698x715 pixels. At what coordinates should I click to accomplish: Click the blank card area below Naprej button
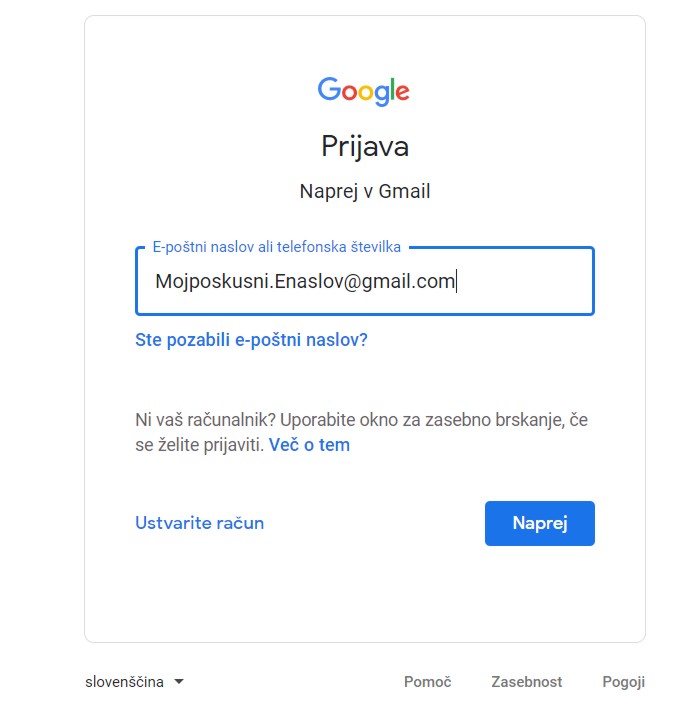364,595
